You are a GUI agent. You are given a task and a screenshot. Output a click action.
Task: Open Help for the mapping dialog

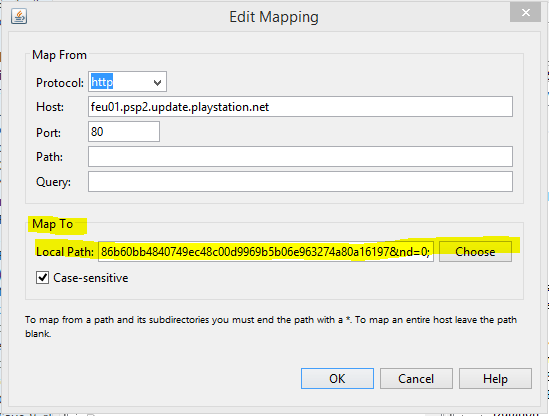click(495, 379)
